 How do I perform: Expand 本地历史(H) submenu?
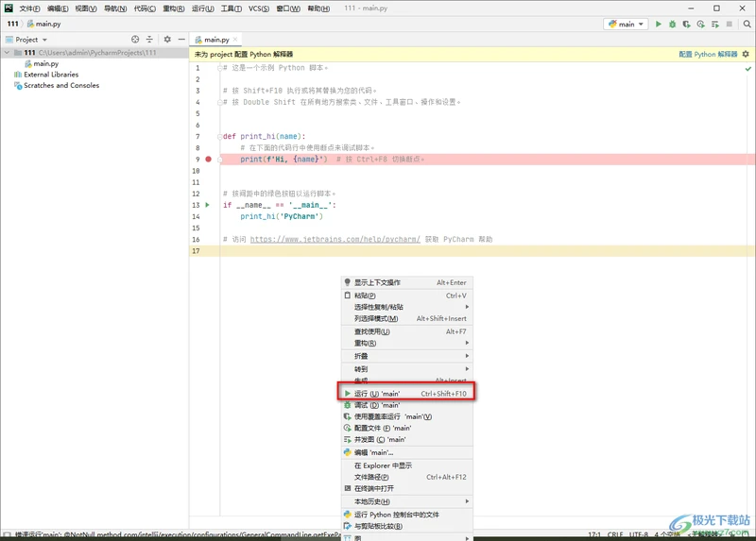pos(407,501)
